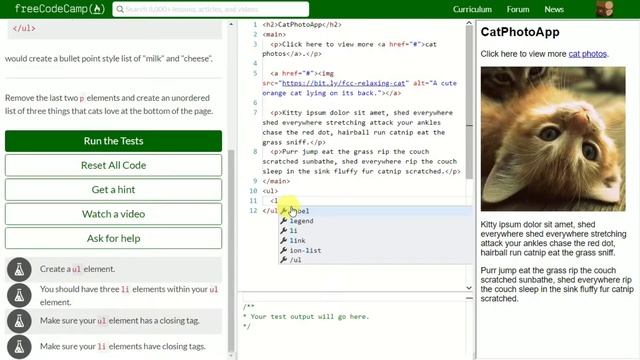Open Forum in top navigation
640x360 pixels.
518,9
